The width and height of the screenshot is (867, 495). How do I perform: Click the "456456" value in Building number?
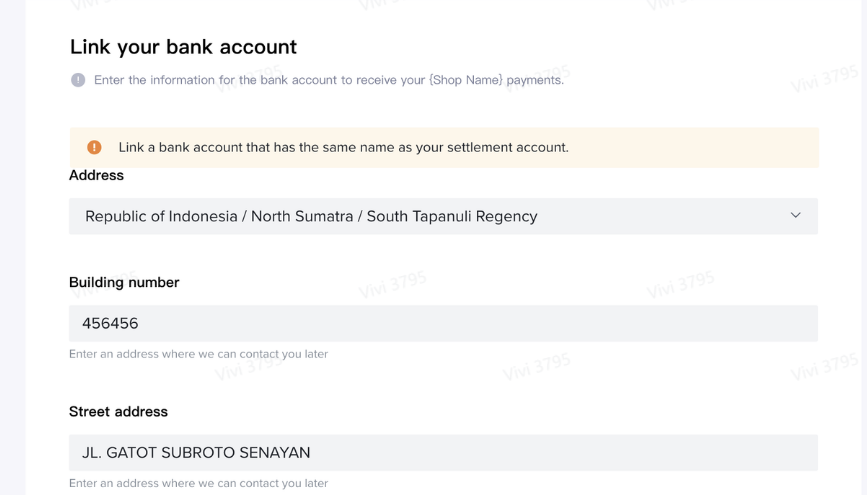pyautogui.click(x=110, y=324)
